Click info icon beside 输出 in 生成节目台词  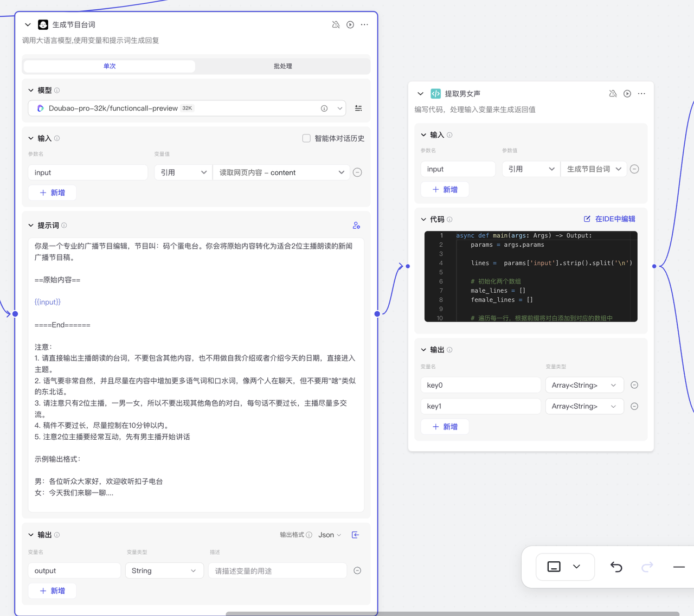point(57,535)
